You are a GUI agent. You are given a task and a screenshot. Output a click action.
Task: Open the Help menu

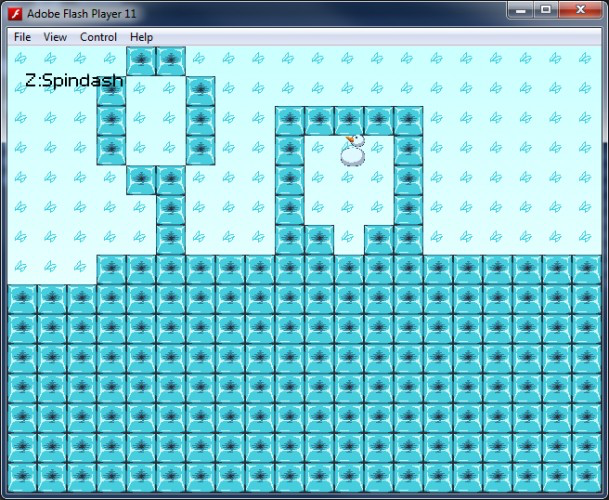141,37
